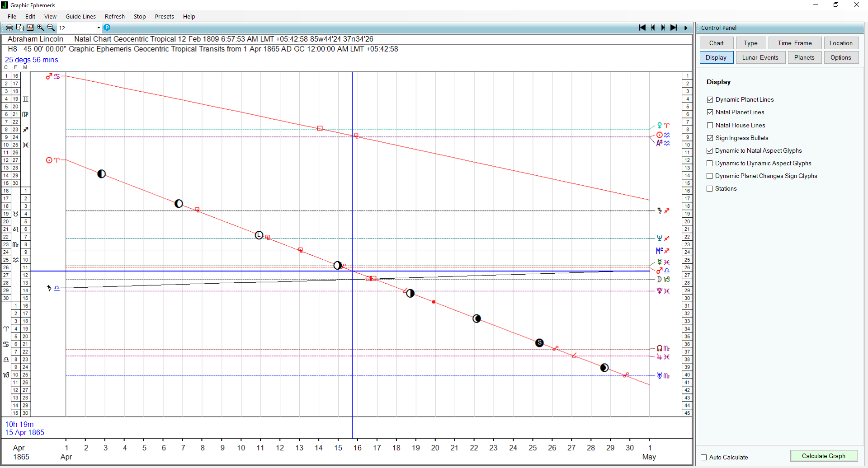
Task: Switch to the Planets tab
Action: (x=804, y=57)
